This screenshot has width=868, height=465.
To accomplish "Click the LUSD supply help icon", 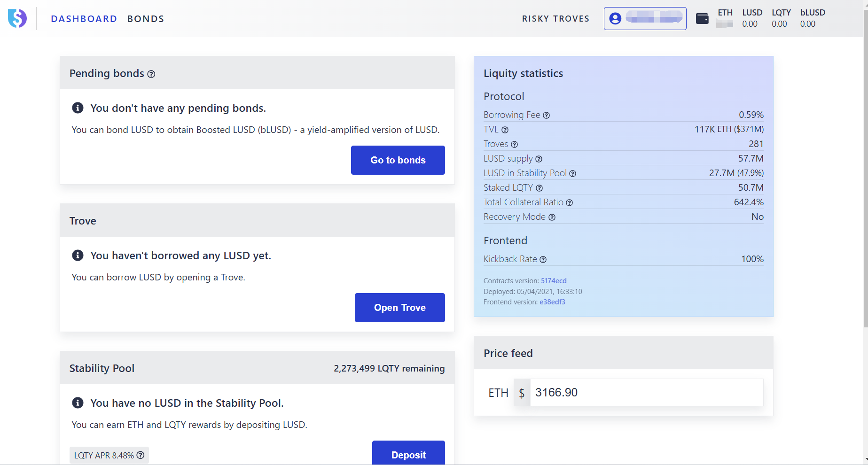I will tap(539, 159).
